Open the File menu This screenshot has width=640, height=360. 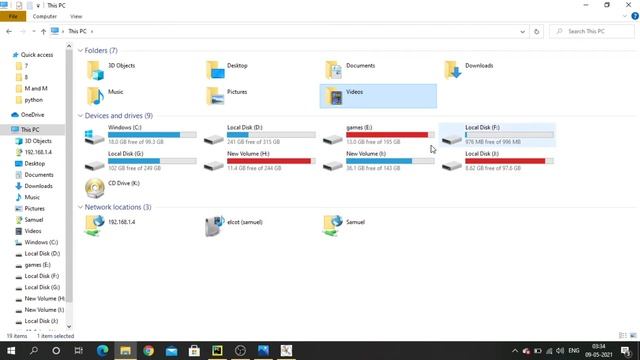pos(13,16)
